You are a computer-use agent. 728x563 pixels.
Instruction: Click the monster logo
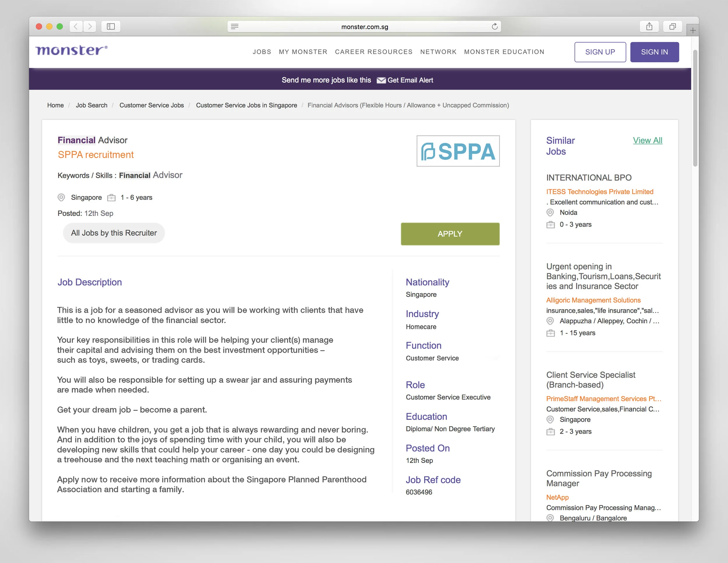point(71,50)
